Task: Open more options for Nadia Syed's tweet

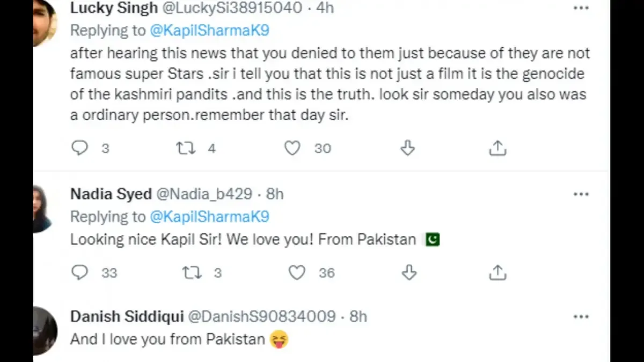Action: (x=581, y=194)
